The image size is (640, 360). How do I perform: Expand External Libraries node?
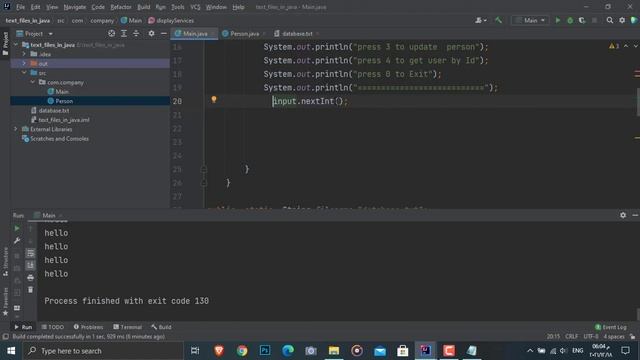click(x=16, y=129)
